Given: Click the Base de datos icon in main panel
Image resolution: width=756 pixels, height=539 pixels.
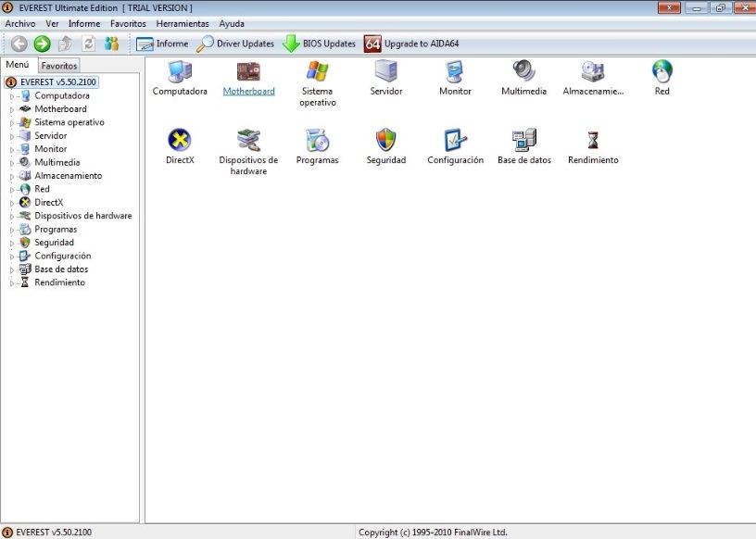Looking at the screenshot, I should click(x=523, y=141).
